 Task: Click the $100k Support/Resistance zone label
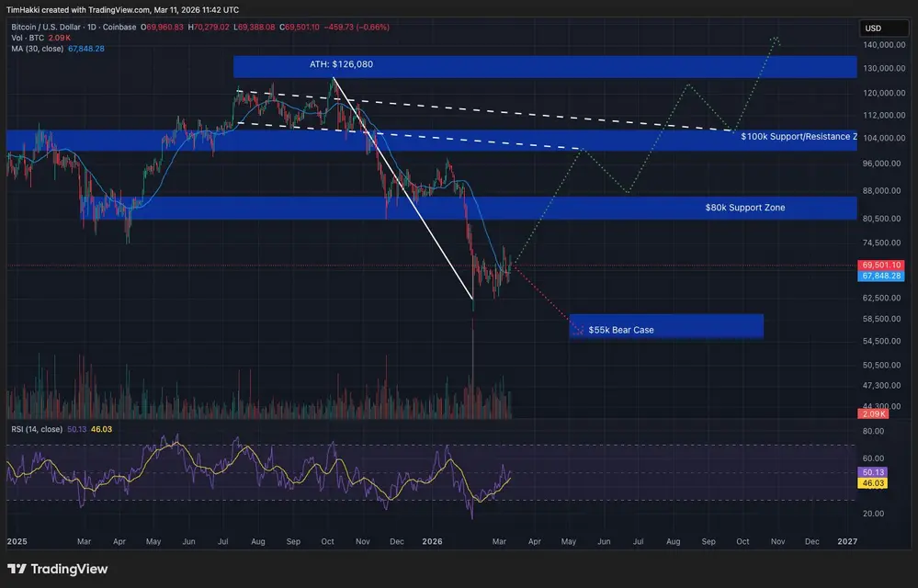[799, 136]
